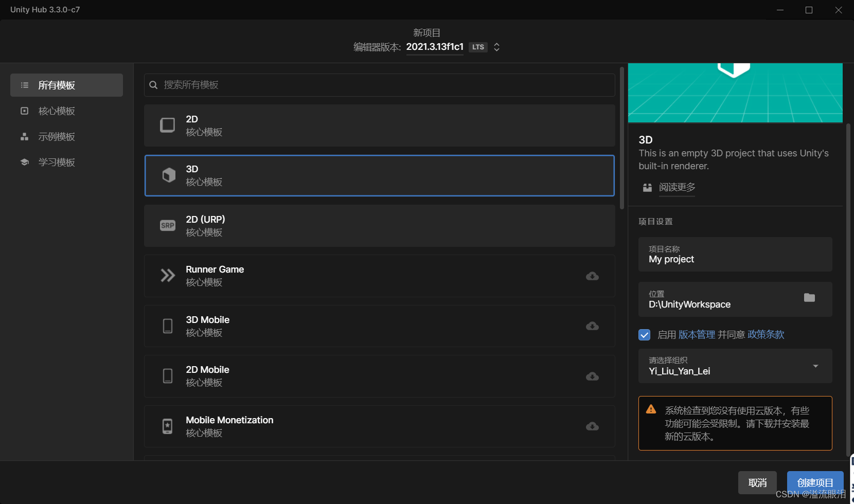854x504 pixels.
Task: Click the 2D template square icon
Action: coord(168,125)
